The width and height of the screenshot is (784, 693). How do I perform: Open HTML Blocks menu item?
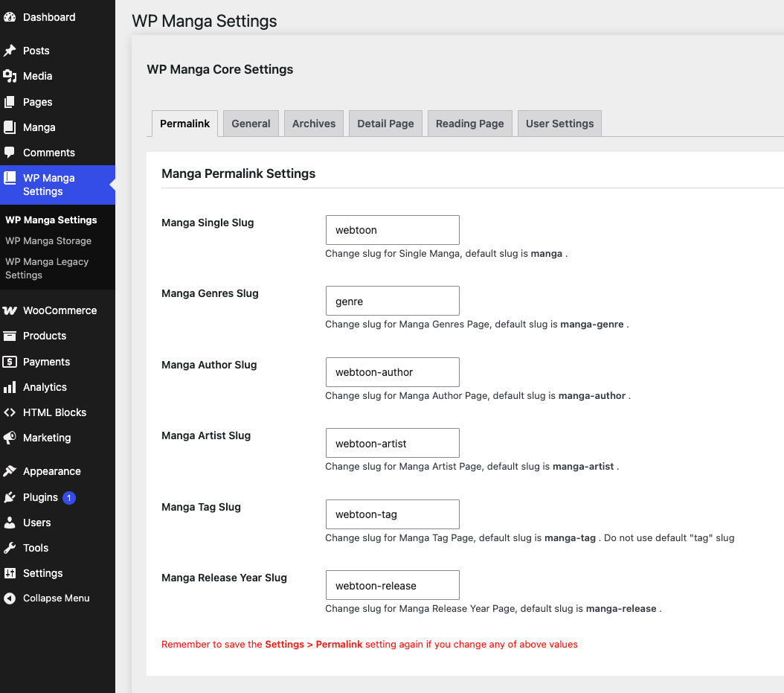57,413
